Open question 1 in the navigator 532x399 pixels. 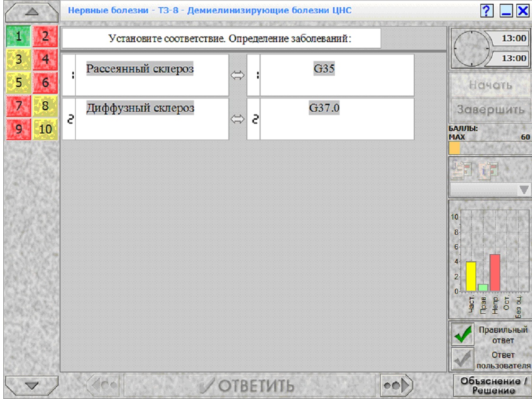(18, 36)
